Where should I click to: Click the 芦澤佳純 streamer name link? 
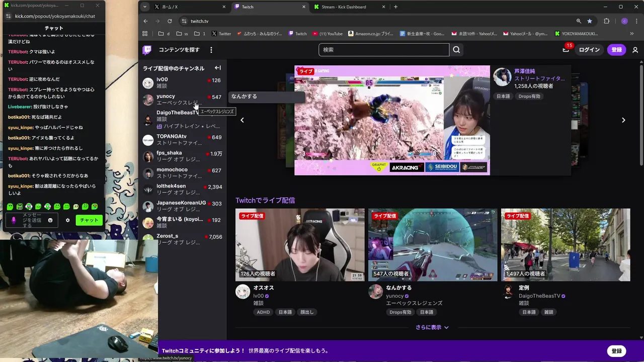click(525, 71)
